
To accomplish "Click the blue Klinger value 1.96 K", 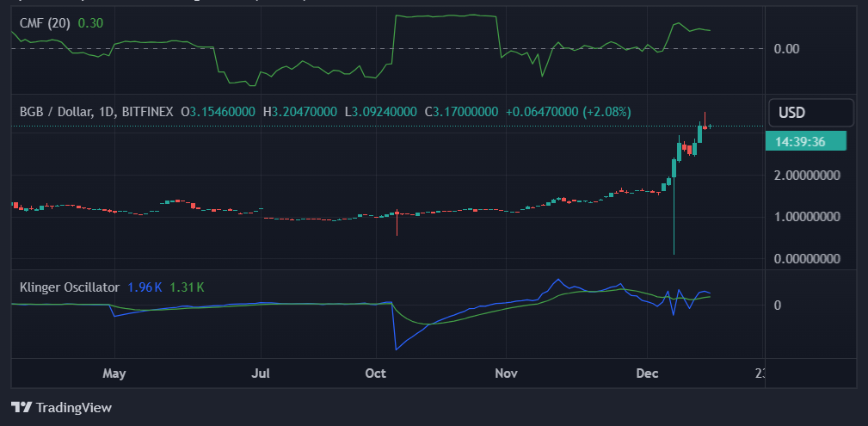I will pyautogui.click(x=145, y=287).
